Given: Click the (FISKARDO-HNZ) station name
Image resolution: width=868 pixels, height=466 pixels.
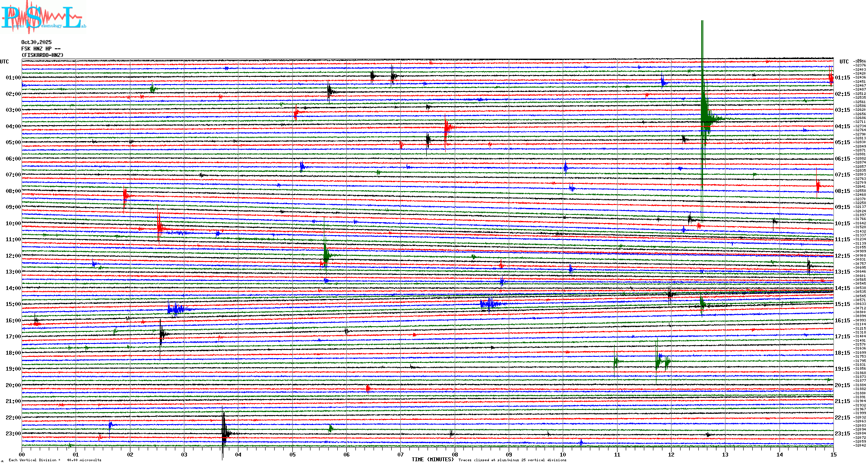Looking at the screenshot, I should pyautogui.click(x=42, y=55).
